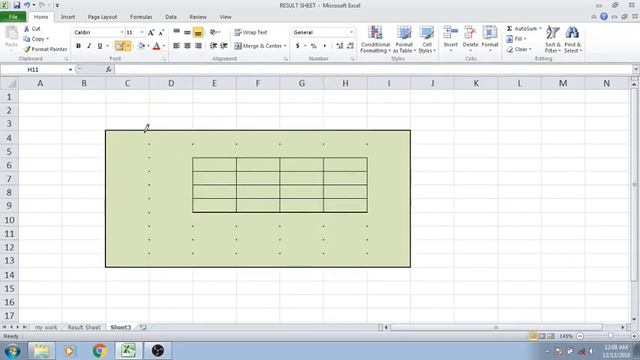The image size is (640, 360).
Task: Click the borders pencil icon
Action: 120,46
